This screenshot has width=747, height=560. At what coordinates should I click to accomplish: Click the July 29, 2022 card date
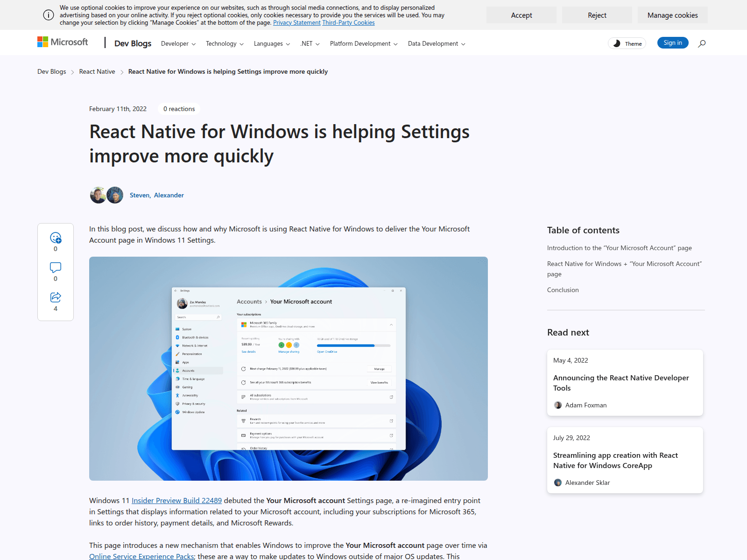pyautogui.click(x=571, y=438)
